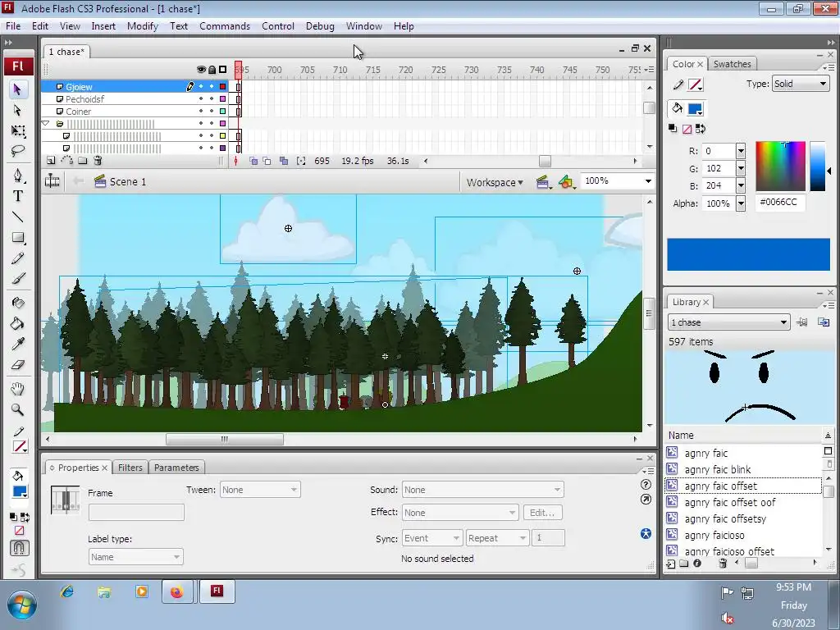Open the Label type Name dropdown
The height and width of the screenshot is (630, 840).
pos(135,557)
